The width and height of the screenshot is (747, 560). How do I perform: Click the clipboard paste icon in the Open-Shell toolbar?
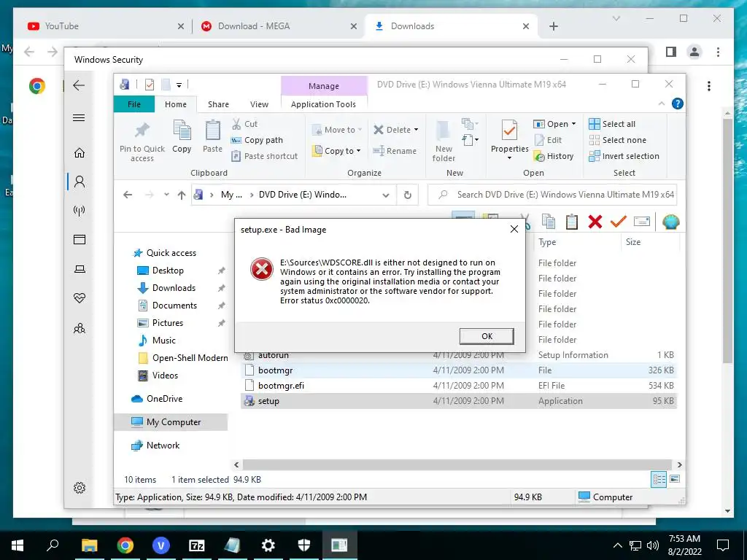point(572,222)
